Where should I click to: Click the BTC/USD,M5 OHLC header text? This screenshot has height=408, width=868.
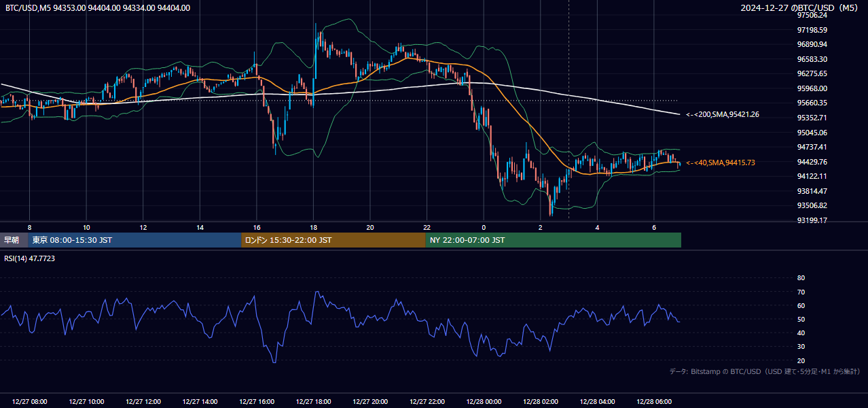pyautogui.click(x=98, y=8)
